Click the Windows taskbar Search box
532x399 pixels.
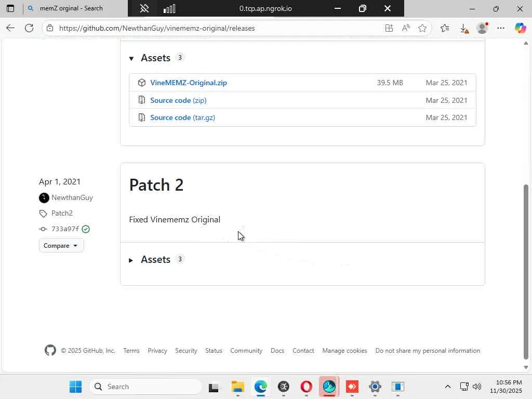(145, 387)
